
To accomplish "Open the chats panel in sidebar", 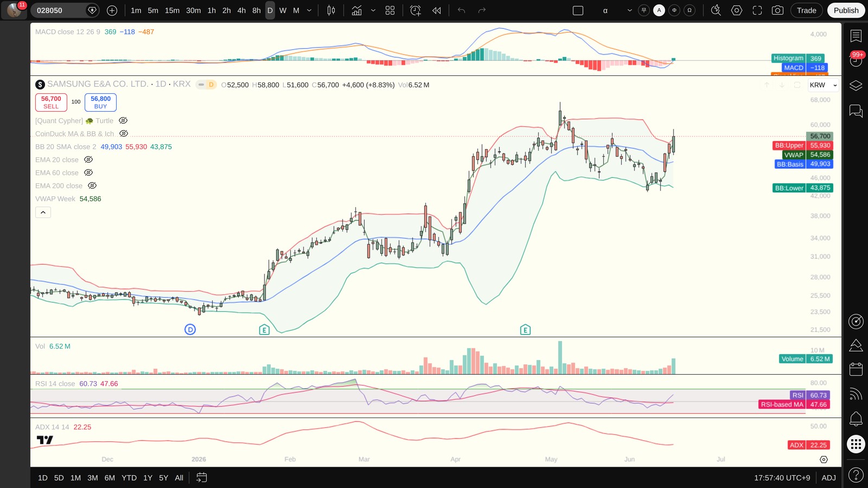I will pos(856,111).
